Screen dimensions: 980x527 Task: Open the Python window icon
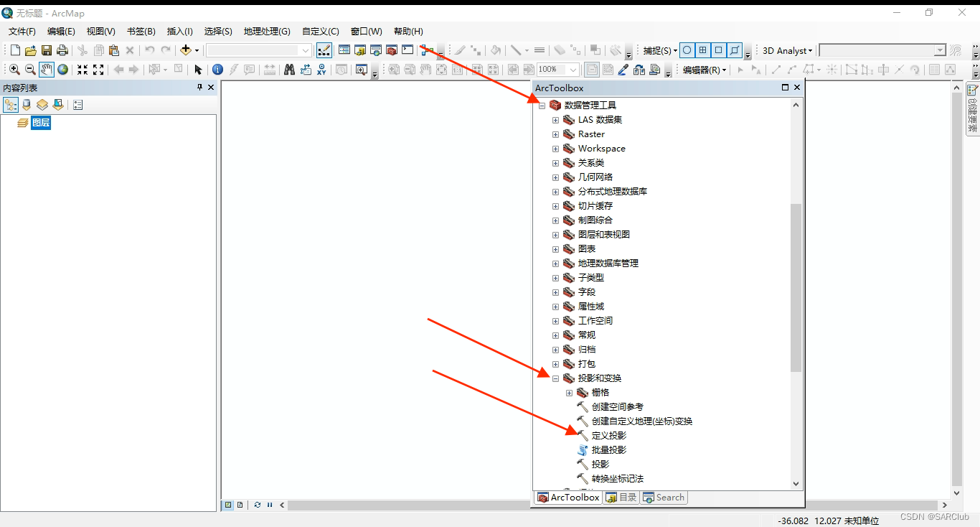click(x=407, y=50)
